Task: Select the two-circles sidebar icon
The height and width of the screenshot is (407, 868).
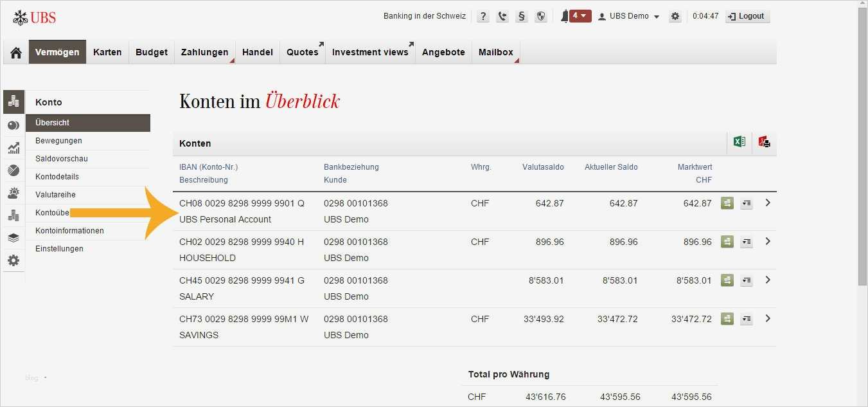Action: click(x=13, y=126)
